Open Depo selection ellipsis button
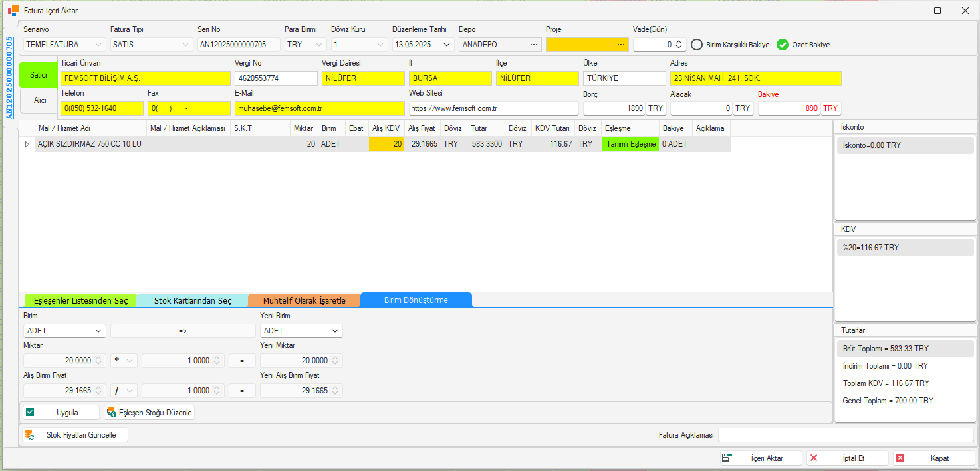The image size is (980, 471). coord(534,45)
